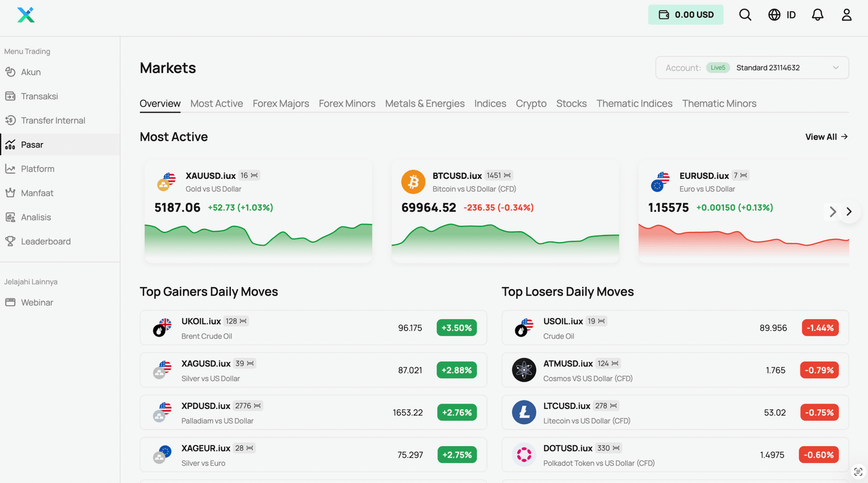Click the globe language icon labeled ID
The image size is (868, 483).
[x=782, y=14]
